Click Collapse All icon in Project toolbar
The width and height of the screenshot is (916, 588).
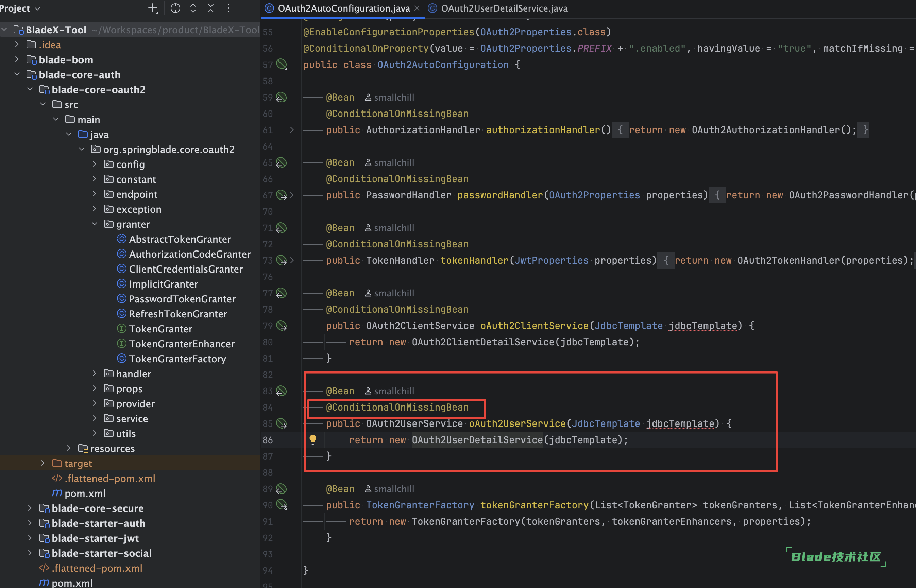210,8
